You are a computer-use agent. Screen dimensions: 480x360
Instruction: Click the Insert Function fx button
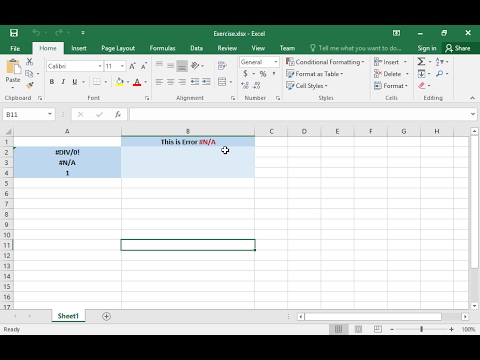[x=118, y=114]
